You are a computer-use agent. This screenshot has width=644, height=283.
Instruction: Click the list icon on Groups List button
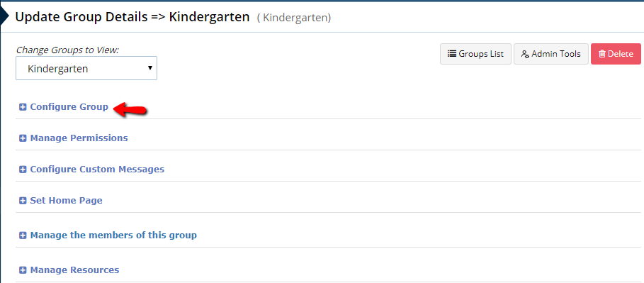452,54
